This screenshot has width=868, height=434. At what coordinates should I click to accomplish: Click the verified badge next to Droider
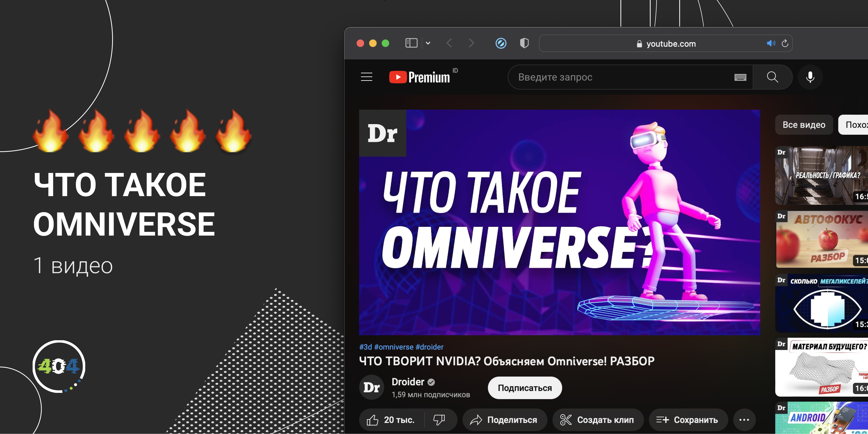click(431, 382)
